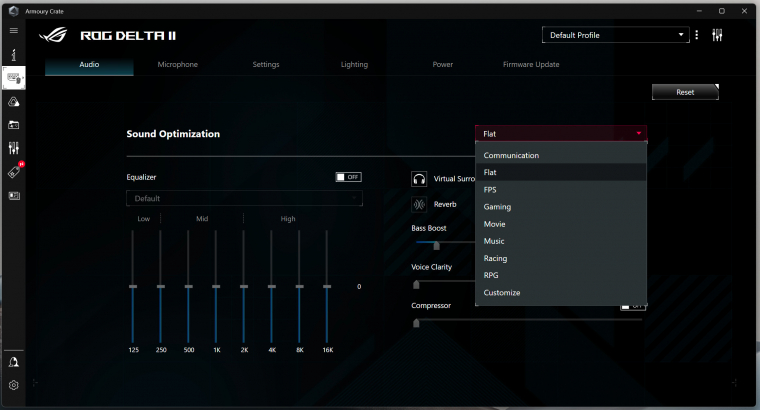
Task: Click the Voice Clarity slider handle
Action: coord(416,284)
